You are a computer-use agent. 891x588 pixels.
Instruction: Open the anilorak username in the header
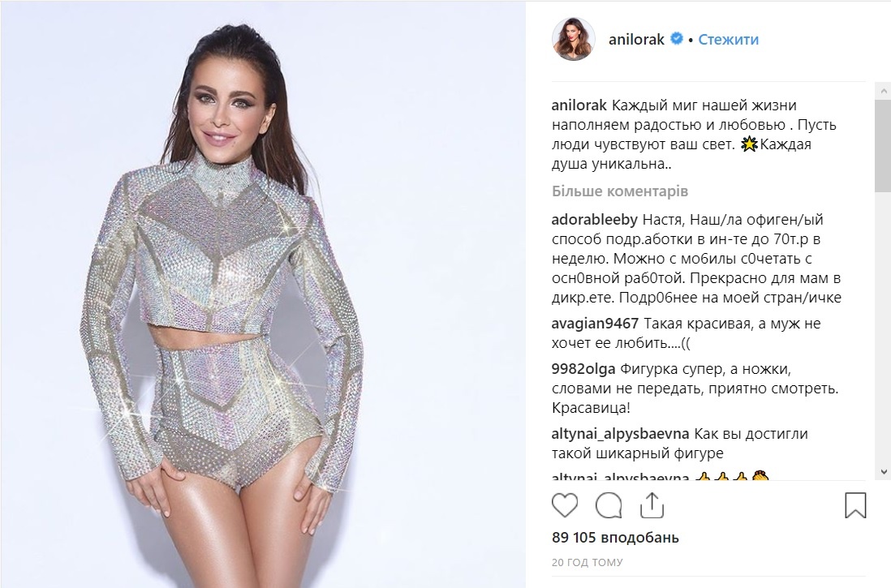click(x=636, y=39)
